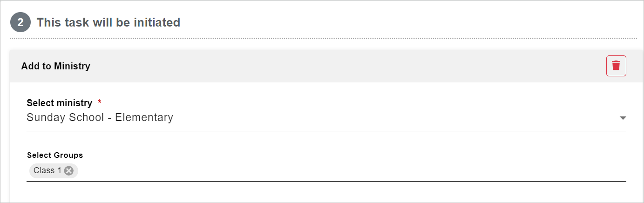Click the Select Groups field label

pyautogui.click(x=55, y=155)
